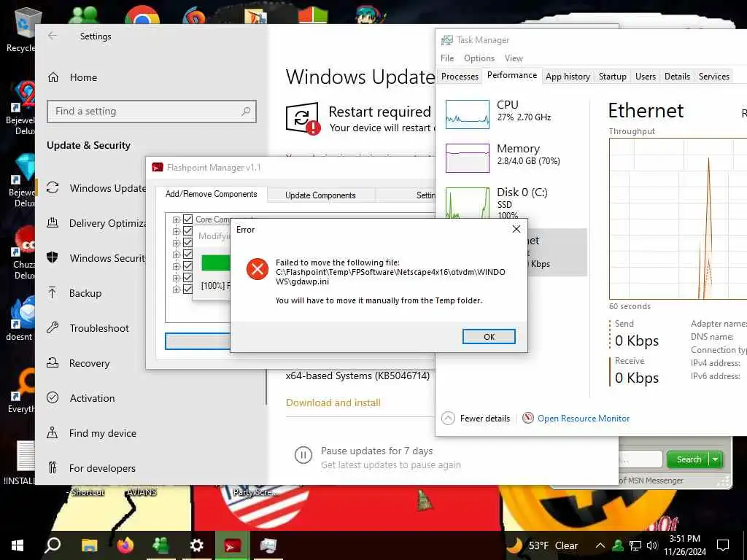The height and width of the screenshot is (560, 747).
Task: Click OK in the Error dialog
Action: [489, 337]
